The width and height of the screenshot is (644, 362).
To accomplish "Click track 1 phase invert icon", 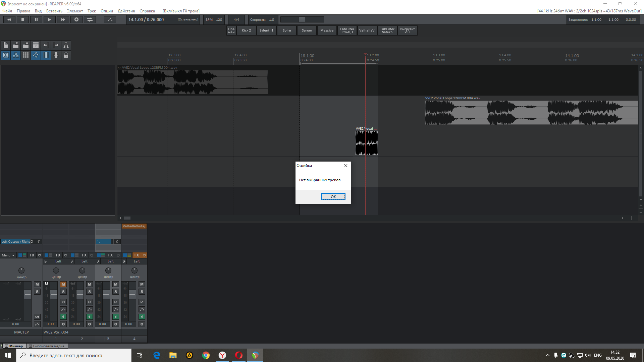I will tap(63, 302).
